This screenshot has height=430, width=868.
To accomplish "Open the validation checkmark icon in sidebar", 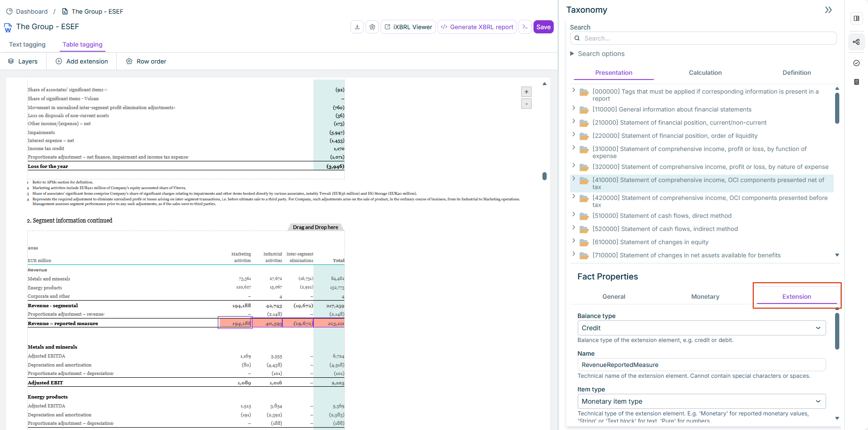I will (856, 63).
